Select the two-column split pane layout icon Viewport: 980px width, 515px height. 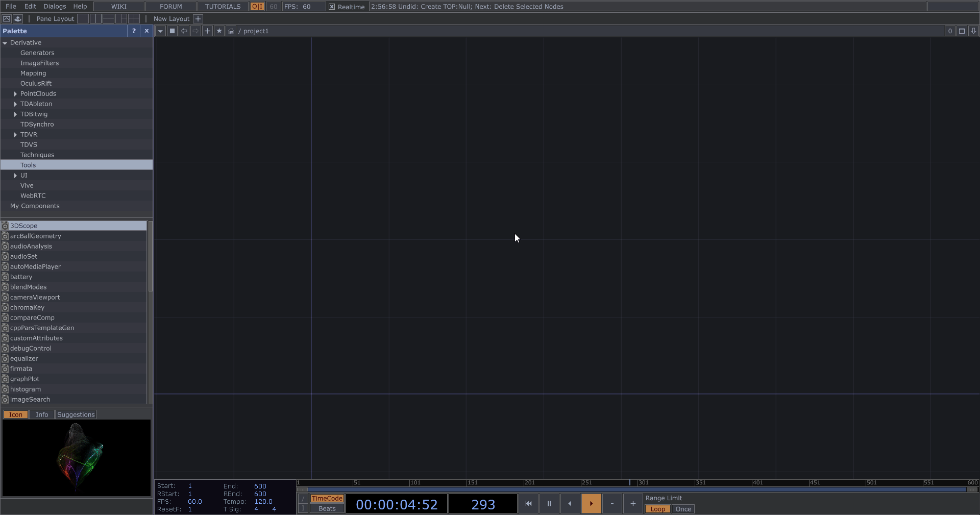[x=95, y=19]
